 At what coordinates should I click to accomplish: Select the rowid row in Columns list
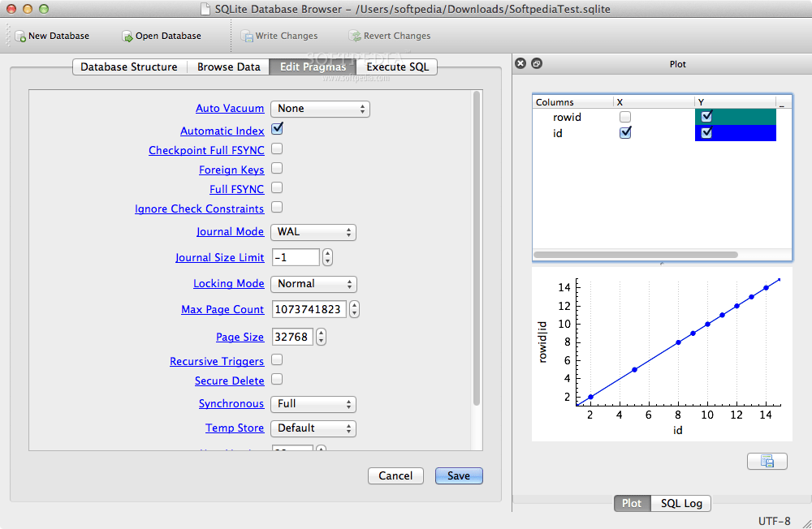coord(654,117)
